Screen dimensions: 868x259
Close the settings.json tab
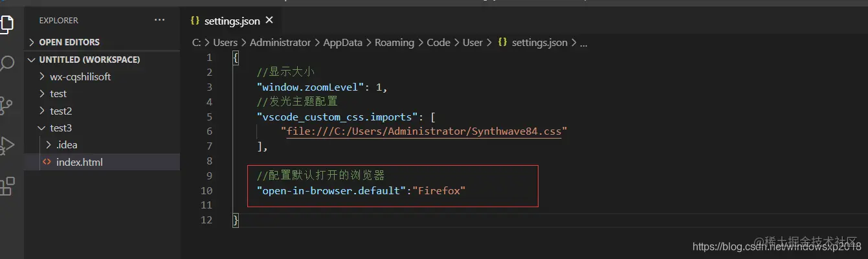click(269, 21)
